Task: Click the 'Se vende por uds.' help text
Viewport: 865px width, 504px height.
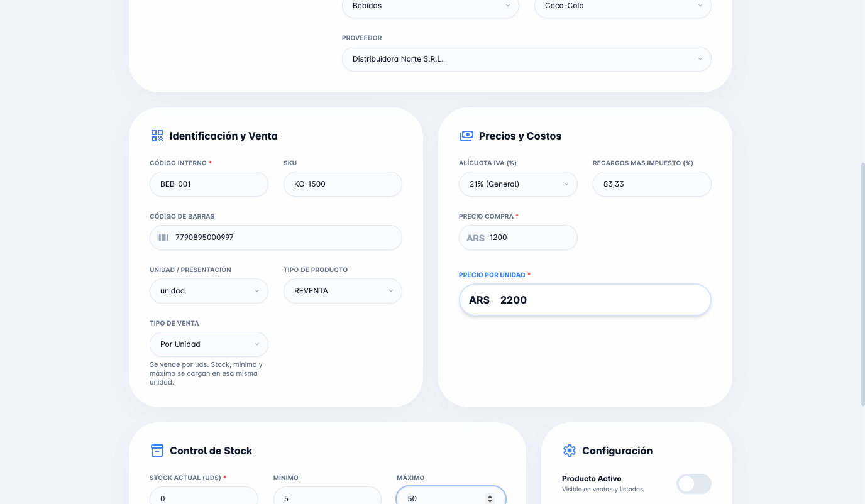Action: pyautogui.click(x=206, y=373)
